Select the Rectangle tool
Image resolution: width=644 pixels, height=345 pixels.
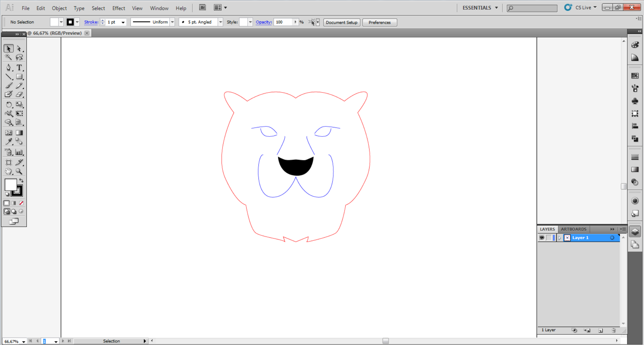[x=19, y=77]
